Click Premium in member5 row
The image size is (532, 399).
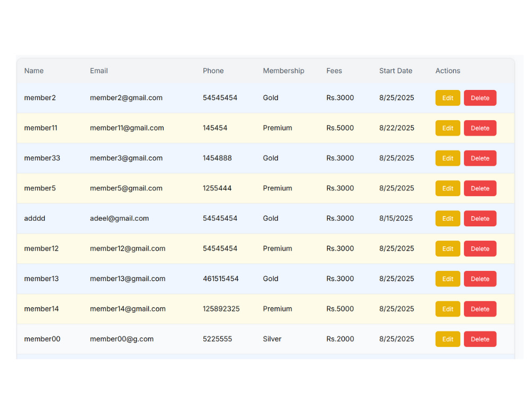278,188
